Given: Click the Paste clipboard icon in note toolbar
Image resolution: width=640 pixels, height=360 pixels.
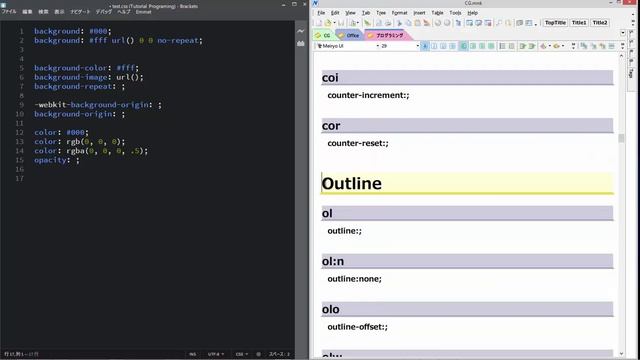Looking at the screenshot, I should 417,23.
